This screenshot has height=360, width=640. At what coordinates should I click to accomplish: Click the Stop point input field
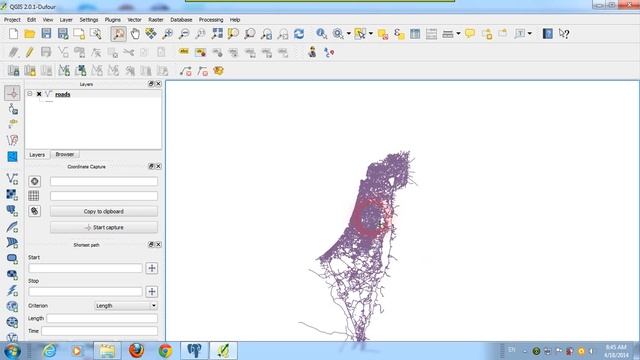point(85,291)
